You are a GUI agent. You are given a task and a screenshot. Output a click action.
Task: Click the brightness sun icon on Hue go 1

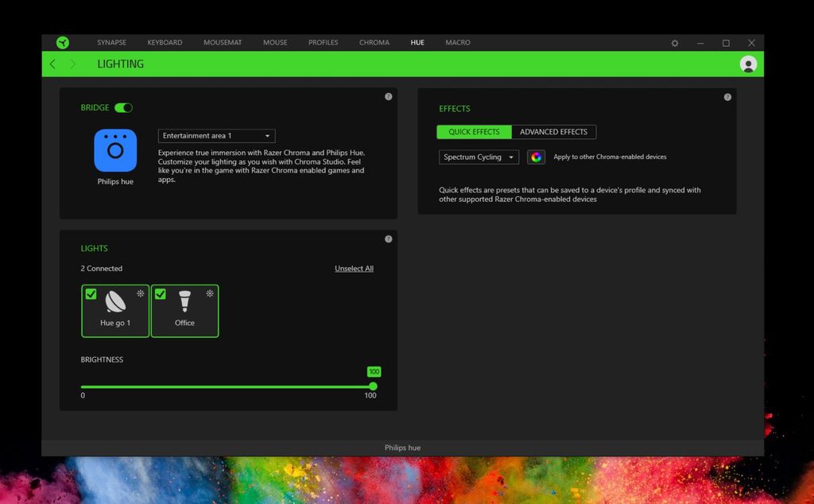141,293
